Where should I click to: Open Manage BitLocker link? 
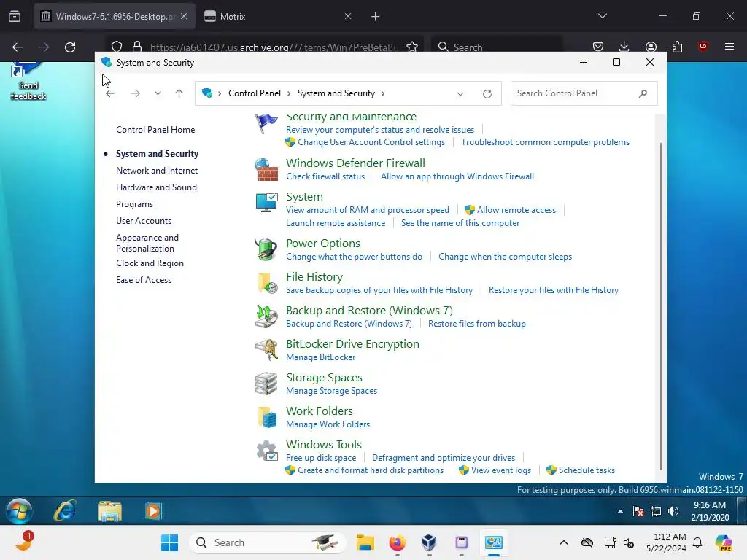(x=321, y=357)
